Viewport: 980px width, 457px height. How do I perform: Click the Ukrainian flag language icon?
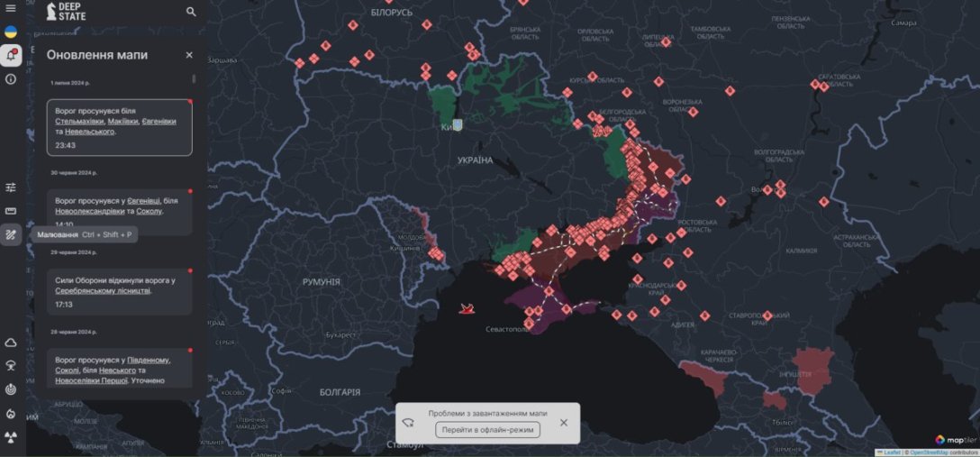[x=11, y=32]
